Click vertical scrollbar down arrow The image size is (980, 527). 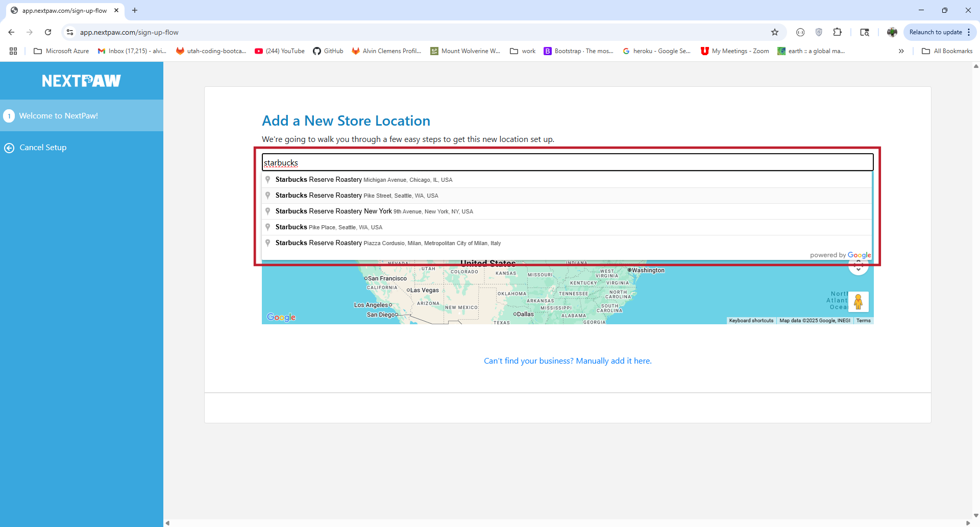click(976, 515)
